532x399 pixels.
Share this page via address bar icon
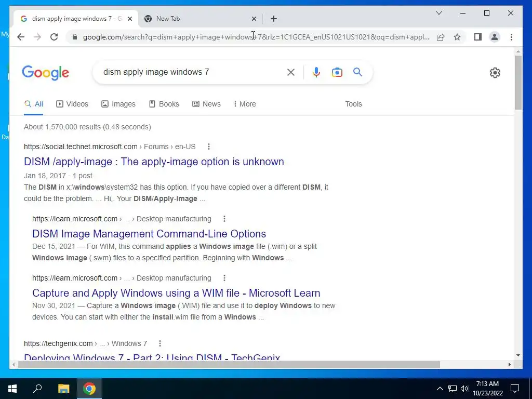[441, 37]
